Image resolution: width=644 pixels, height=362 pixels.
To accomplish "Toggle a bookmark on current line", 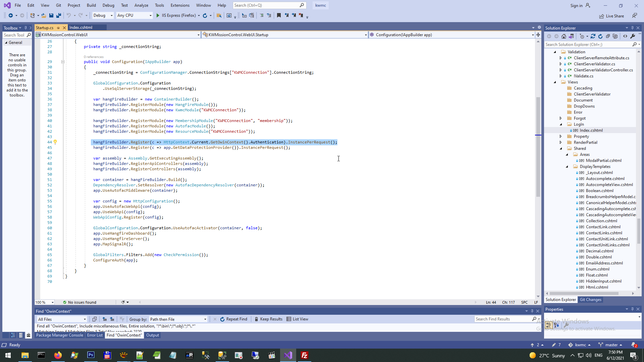I will (x=279, y=15).
